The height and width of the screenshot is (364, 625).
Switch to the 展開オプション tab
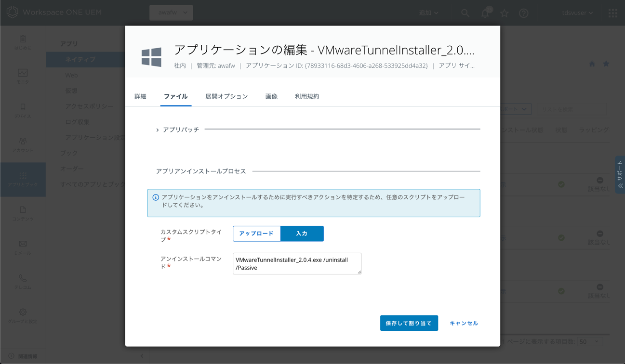coord(226,96)
